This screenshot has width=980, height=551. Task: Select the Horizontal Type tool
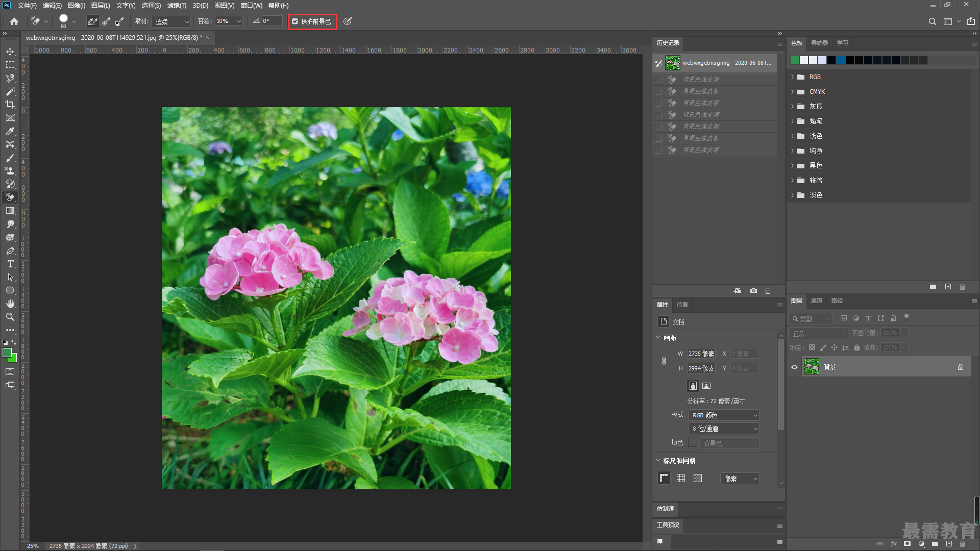click(10, 264)
